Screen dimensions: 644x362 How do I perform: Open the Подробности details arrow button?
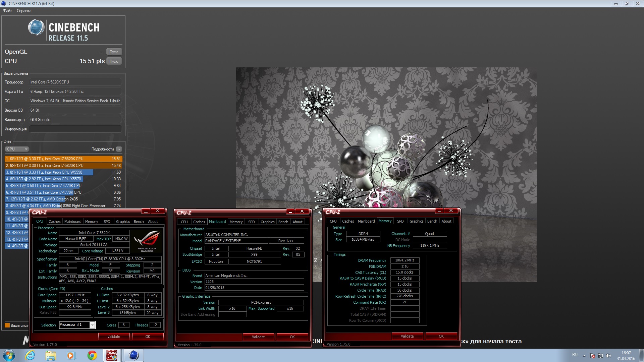pyautogui.click(x=119, y=149)
